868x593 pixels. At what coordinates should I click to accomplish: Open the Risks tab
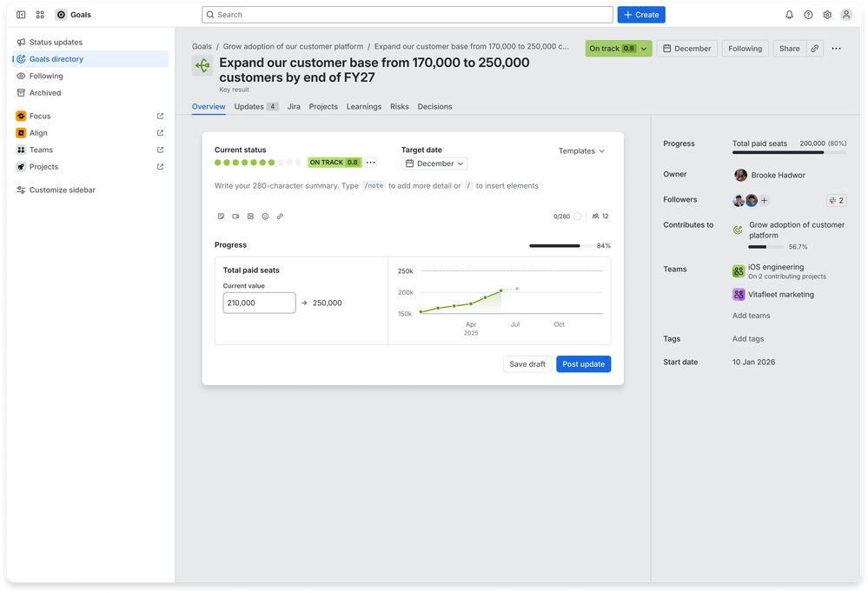click(399, 107)
